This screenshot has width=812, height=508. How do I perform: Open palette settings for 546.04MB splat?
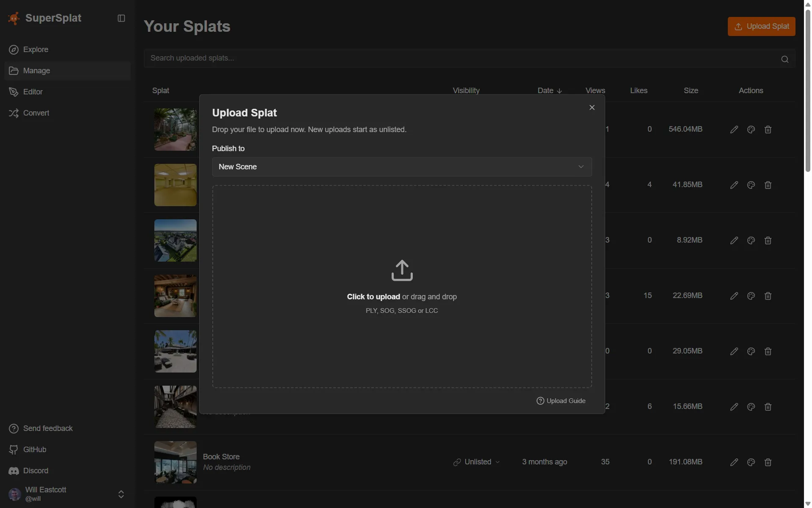(x=751, y=130)
